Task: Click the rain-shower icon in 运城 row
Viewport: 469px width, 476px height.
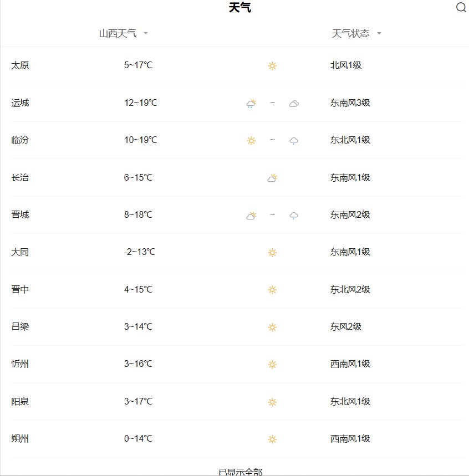Action: point(251,103)
